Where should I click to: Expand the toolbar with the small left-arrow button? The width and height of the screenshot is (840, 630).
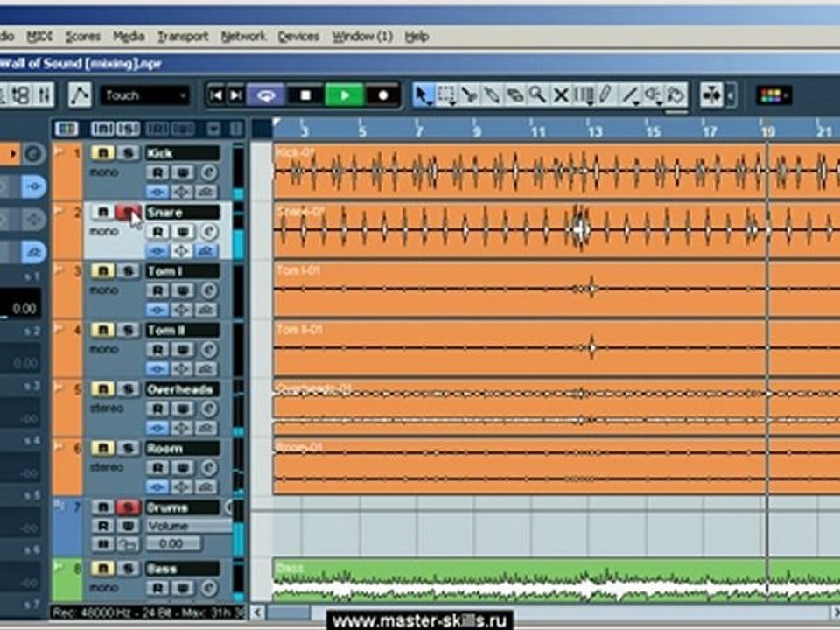[x=731, y=95]
